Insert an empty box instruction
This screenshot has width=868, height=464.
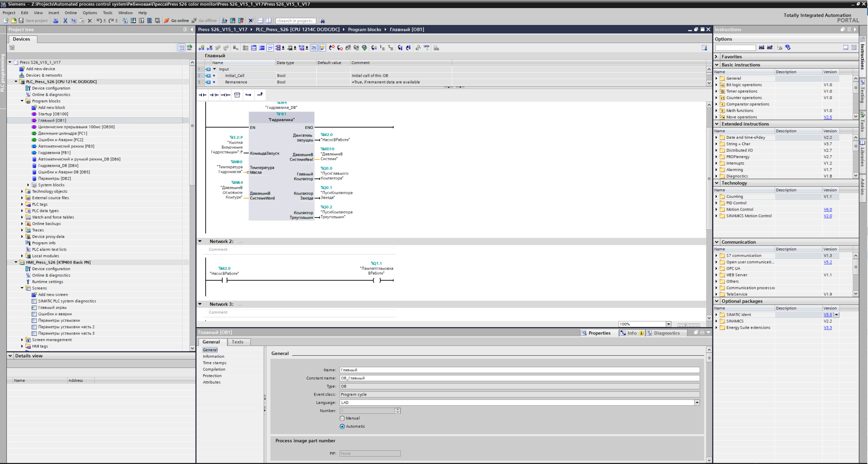click(237, 95)
